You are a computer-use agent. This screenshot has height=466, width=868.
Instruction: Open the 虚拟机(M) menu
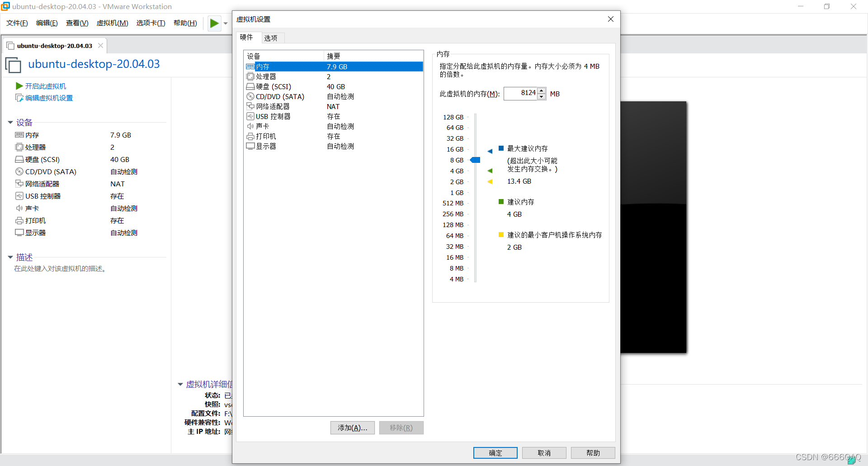click(113, 23)
